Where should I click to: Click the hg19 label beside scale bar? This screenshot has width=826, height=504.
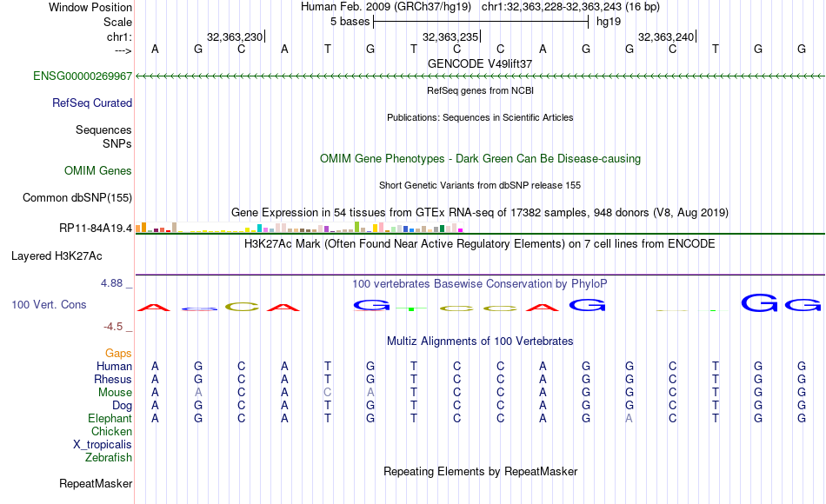click(609, 22)
